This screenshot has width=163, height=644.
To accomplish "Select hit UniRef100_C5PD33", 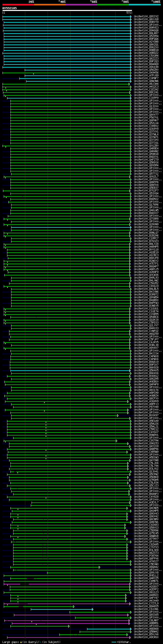I will [146, 323].
